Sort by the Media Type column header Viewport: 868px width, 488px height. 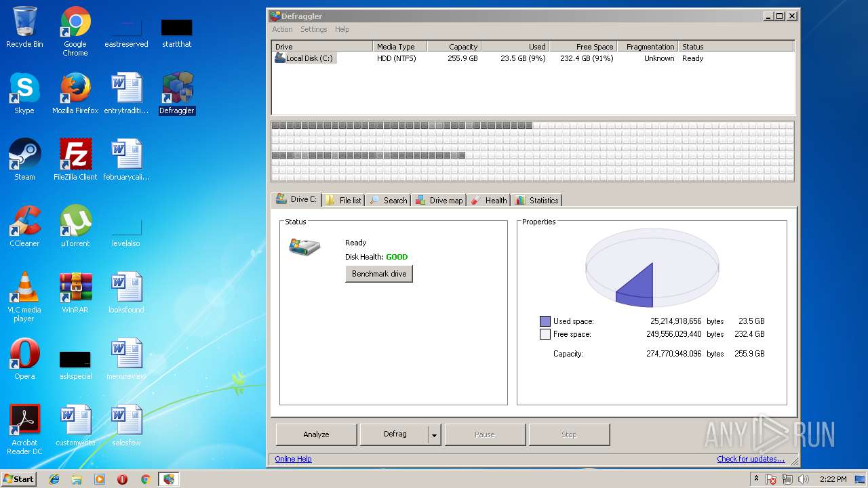point(399,47)
